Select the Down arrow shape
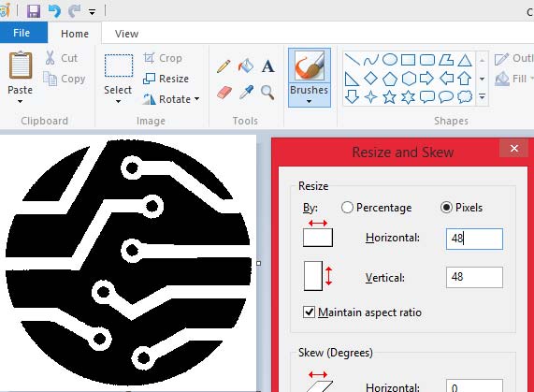This screenshot has height=392, width=534. 352,97
